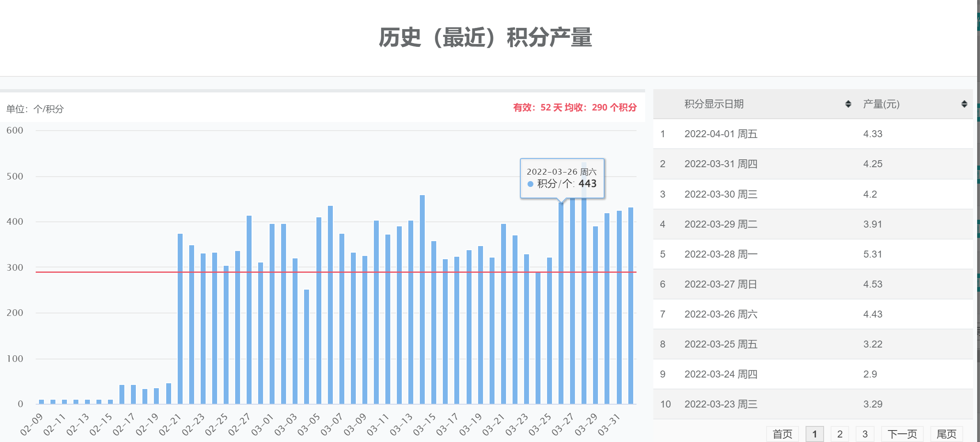Select row 2022-03-29 周二
Viewport: 980px width, 442px height.
click(813, 224)
